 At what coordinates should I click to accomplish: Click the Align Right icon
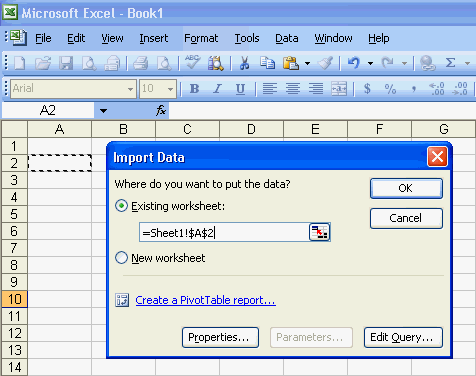point(316,89)
